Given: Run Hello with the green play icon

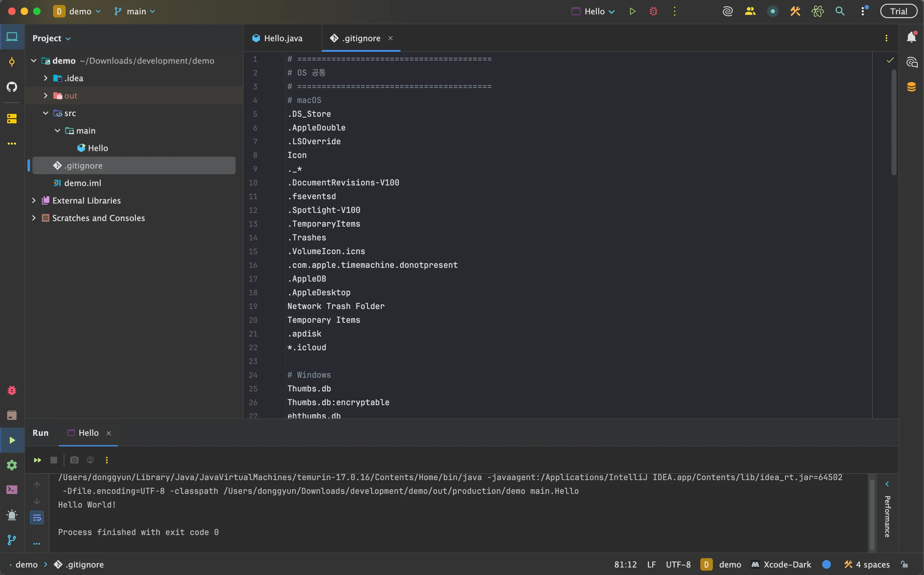Looking at the screenshot, I should [x=632, y=12].
